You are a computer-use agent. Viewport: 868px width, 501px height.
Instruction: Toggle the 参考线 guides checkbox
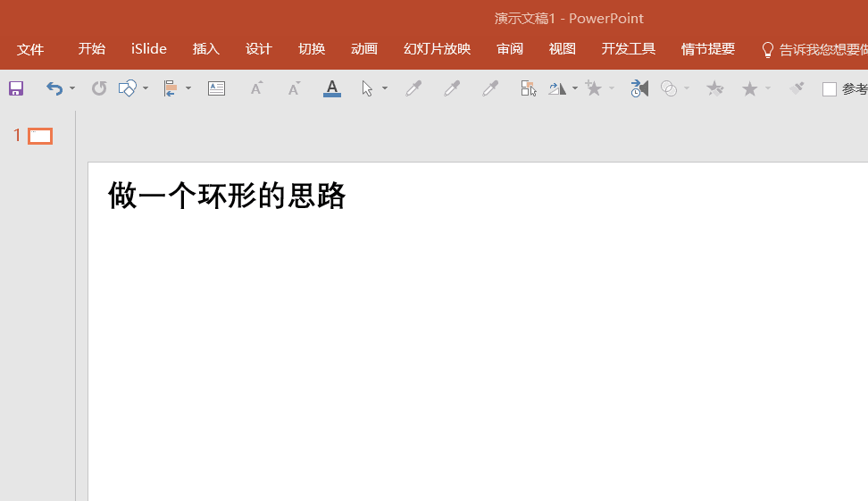coord(830,89)
